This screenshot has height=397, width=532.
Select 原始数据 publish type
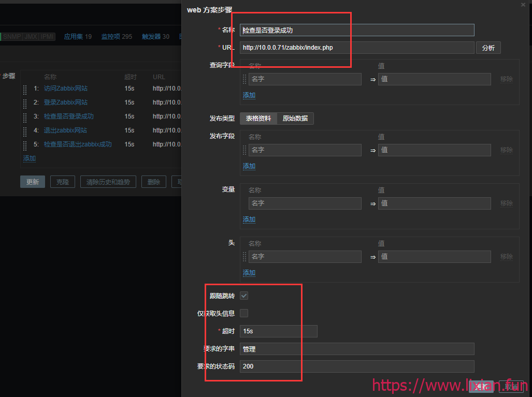point(295,119)
